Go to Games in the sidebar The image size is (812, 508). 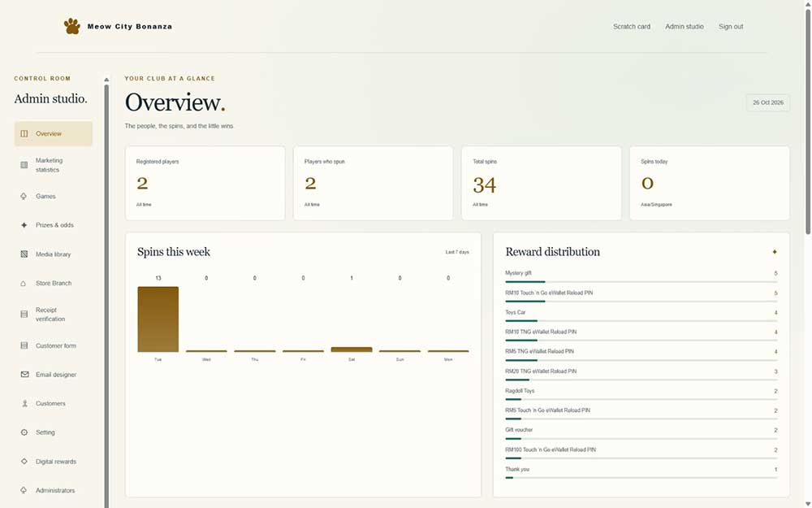[54, 196]
